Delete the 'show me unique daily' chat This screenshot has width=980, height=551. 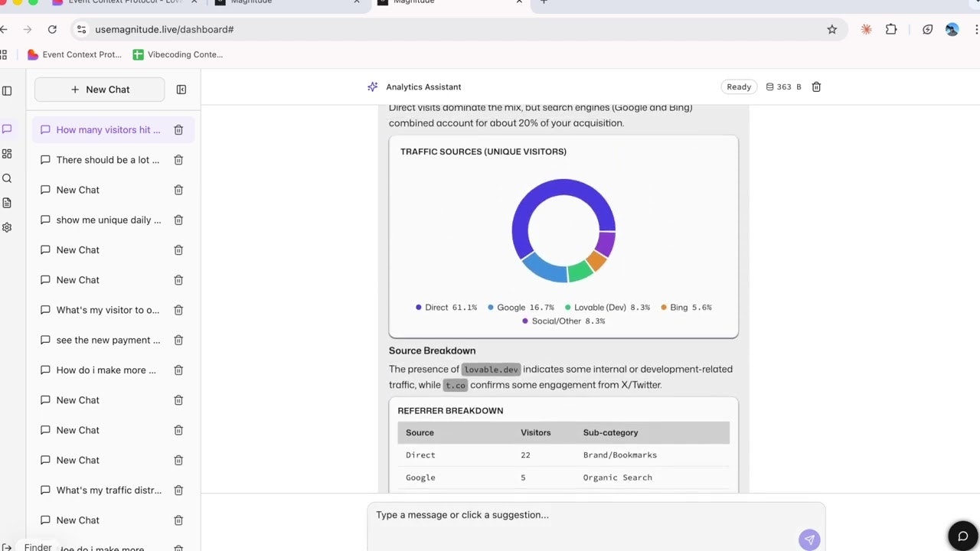(x=178, y=220)
